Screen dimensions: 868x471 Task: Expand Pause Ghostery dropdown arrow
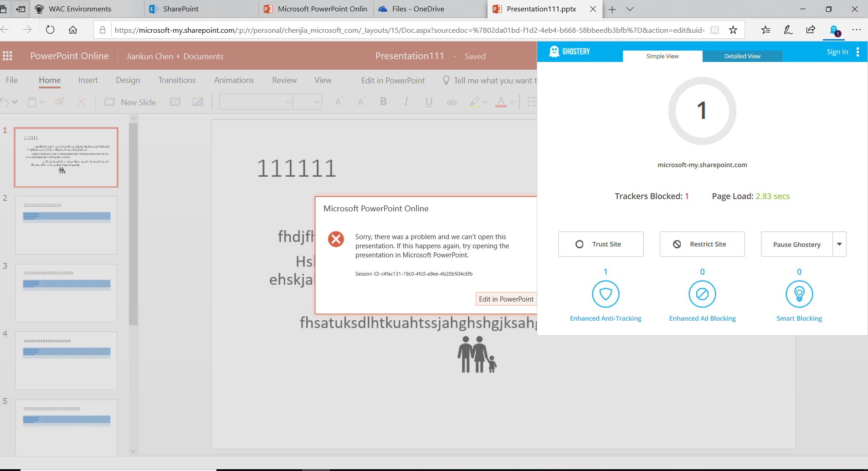tap(839, 244)
